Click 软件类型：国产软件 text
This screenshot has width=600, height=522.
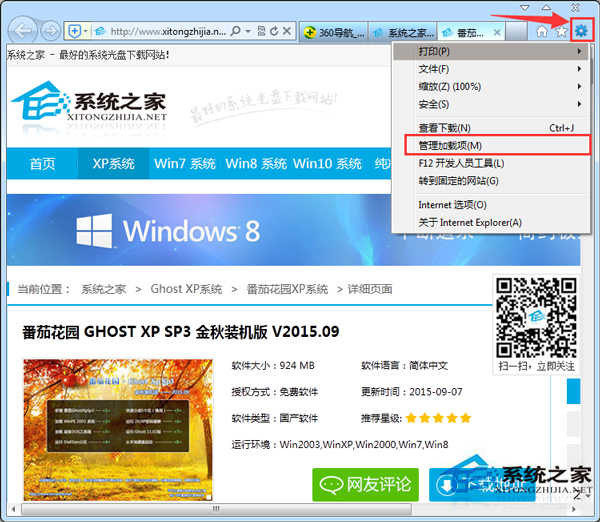(x=274, y=418)
